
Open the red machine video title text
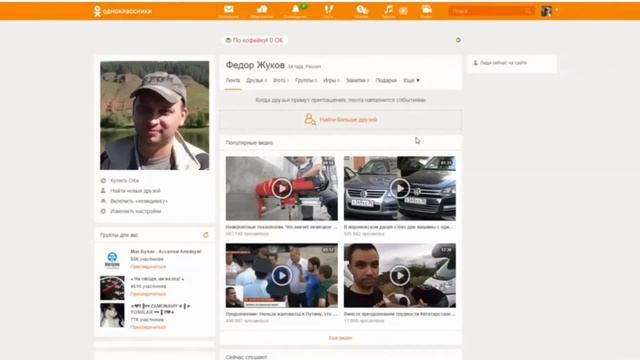coord(281,227)
